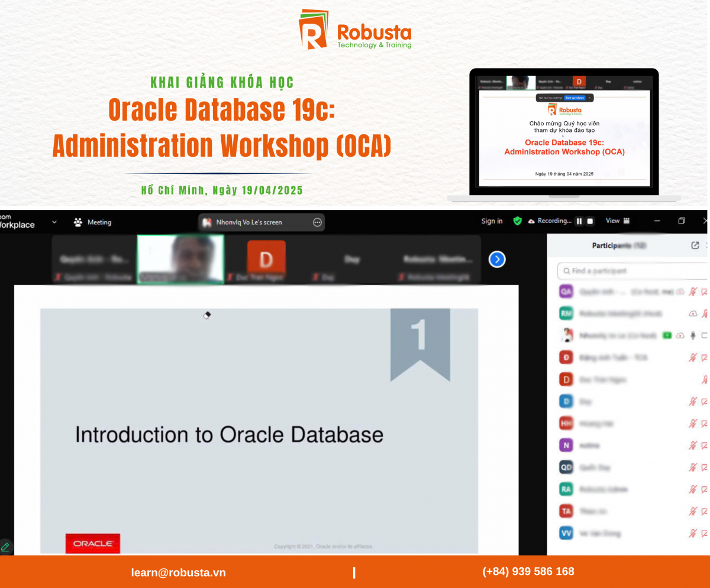Open the screen share more options ellipsis
This screenshot has width=710, height=588.
point(317,222)
